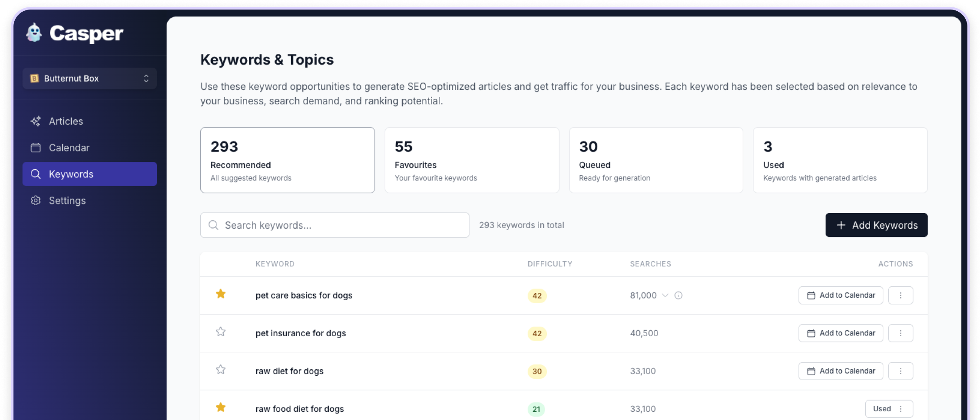Click the info icon beside 81,000 searches
980x420 pixels.
(678, 295)
